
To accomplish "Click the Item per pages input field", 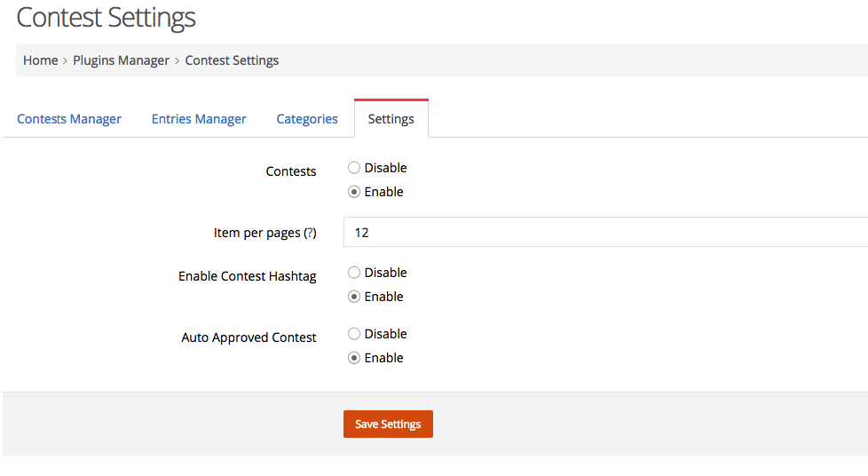I will click(x=605, y=232).
